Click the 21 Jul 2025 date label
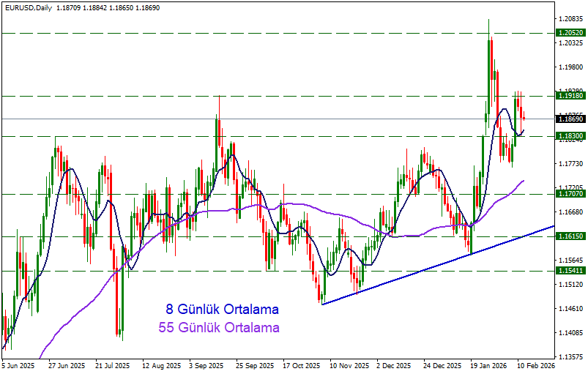588x374 pixels. pyautogui.click(x=112, y=364)
